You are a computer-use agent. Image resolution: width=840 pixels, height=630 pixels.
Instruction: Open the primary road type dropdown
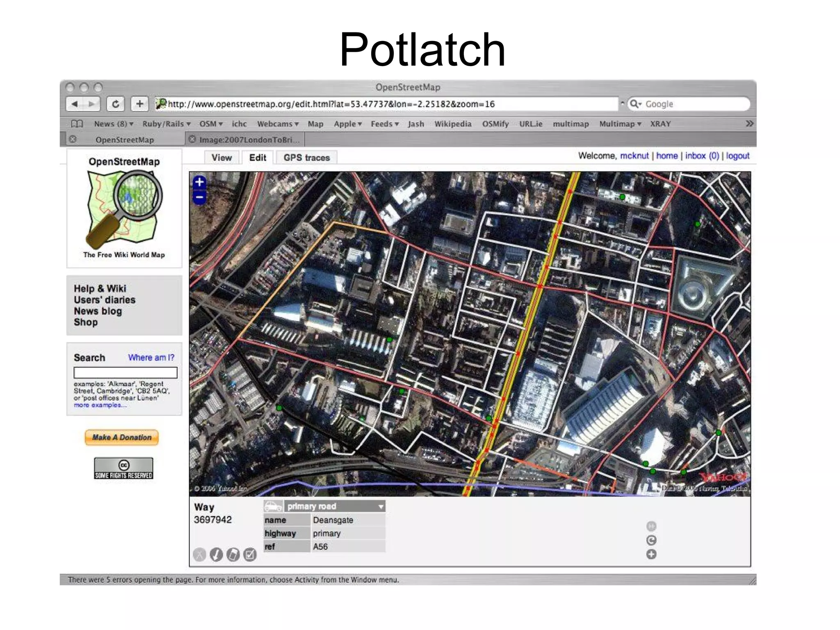[x=336, y=506]
